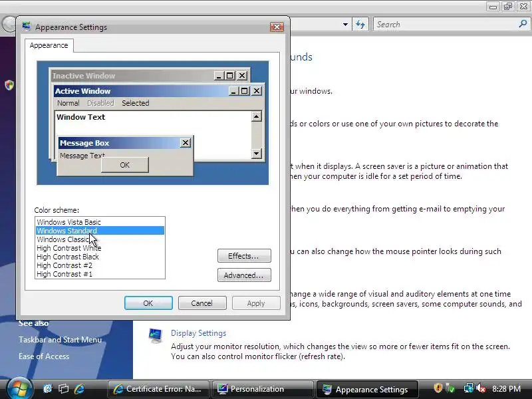Open the Certificate Error taskbar button
The height and width of the screenshot is (399, 532).
158,389
